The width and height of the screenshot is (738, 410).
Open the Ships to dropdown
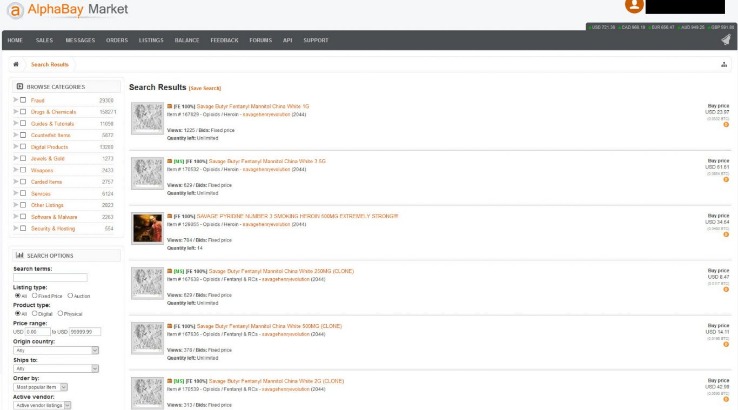[x=56, y=369]
